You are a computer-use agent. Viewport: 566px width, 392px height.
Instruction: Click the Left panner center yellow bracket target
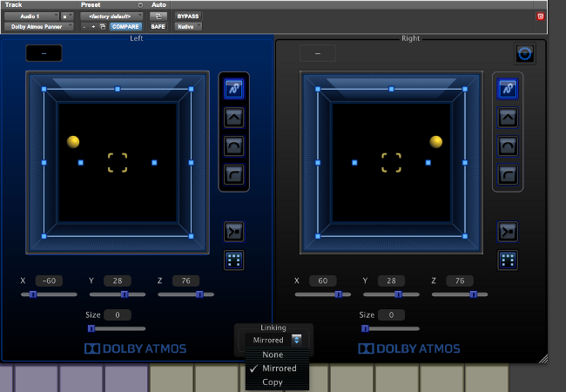118,162
